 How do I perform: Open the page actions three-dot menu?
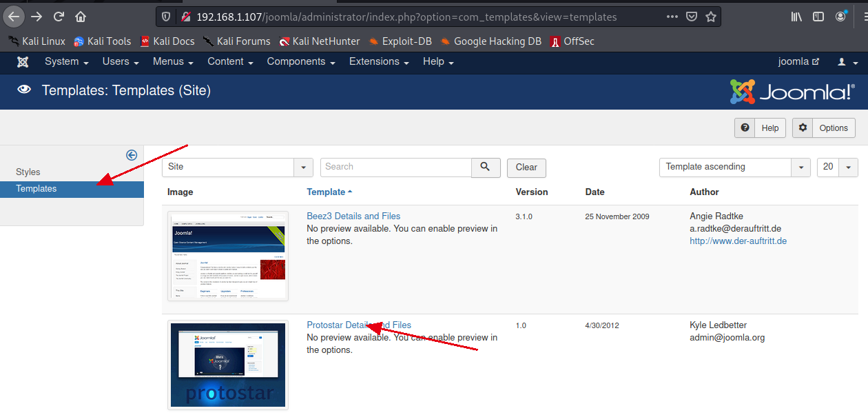[x=672, y=17]
